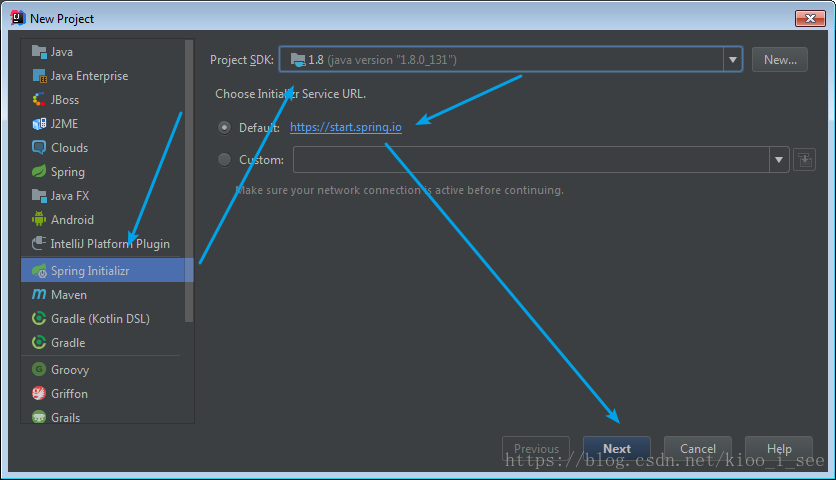Click the Gradle icon above Groovy

point(39,342)
